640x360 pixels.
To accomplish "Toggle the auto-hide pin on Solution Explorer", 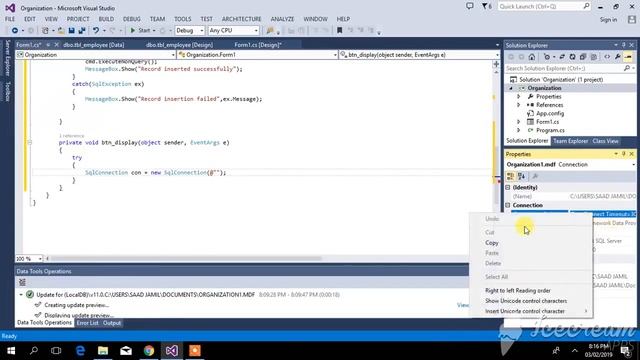I will 624,45.
